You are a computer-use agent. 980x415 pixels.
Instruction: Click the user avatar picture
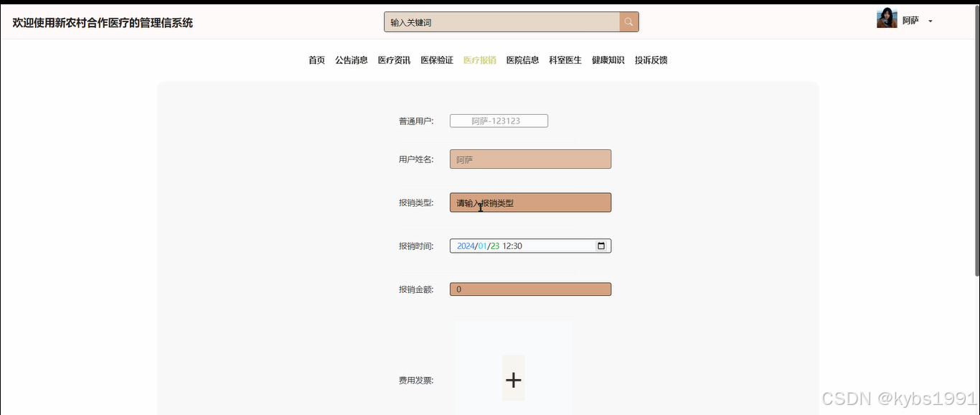(x=887, y=18)
